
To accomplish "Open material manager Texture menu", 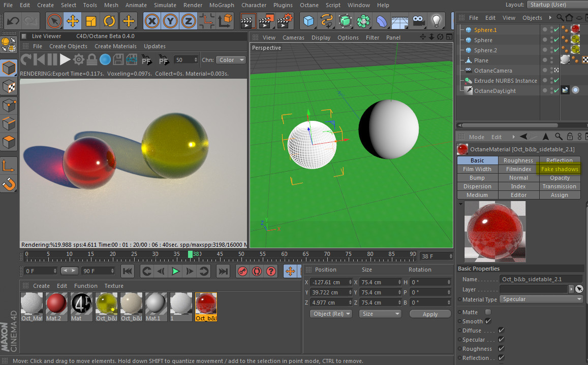I will click(x=114, y=286).
